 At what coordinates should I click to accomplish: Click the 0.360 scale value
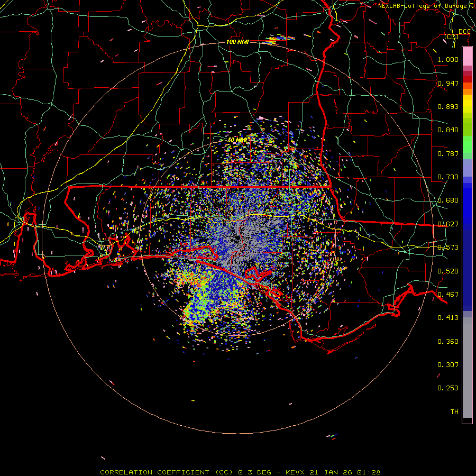(448, 342)
